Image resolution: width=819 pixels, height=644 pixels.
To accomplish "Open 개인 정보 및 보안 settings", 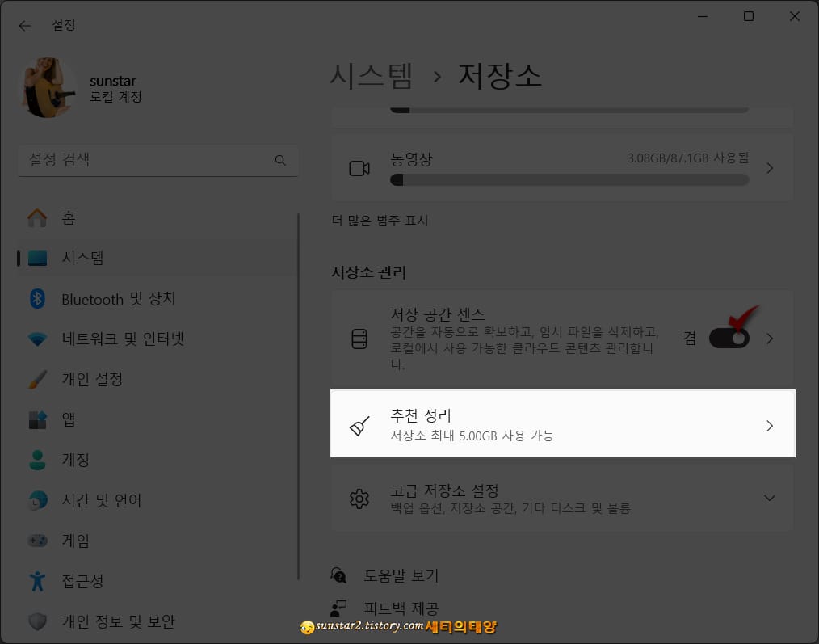I will point(113,621).
